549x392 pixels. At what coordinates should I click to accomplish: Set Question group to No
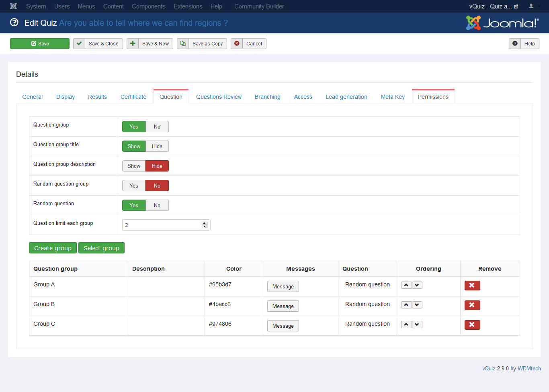click(157, 127)
